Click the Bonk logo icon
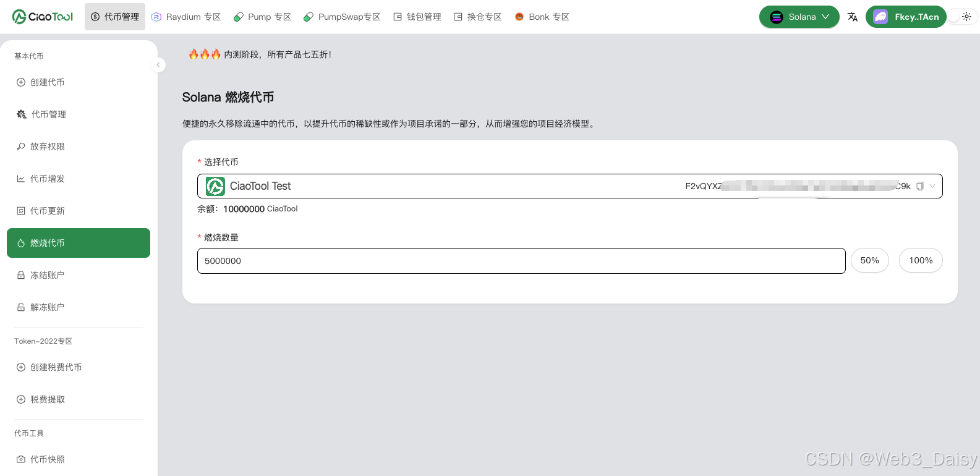 click(x=519, y=17)
